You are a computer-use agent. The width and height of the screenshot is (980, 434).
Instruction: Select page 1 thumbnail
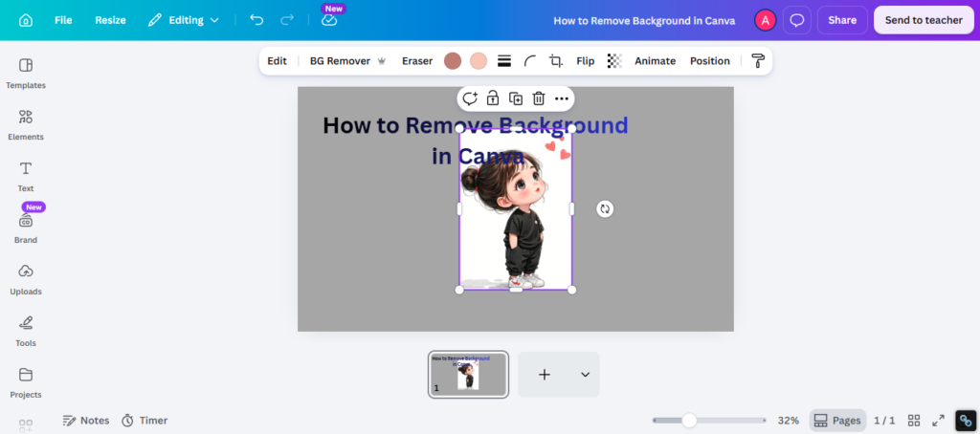click(468, 374)
